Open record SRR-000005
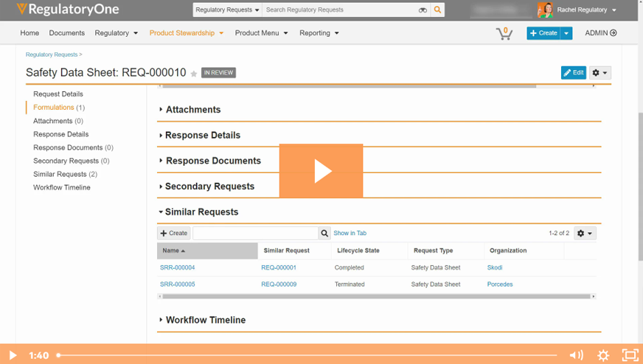Image resolution: width=643 pixels, height=364 pixels. click(x=177, y=284)
